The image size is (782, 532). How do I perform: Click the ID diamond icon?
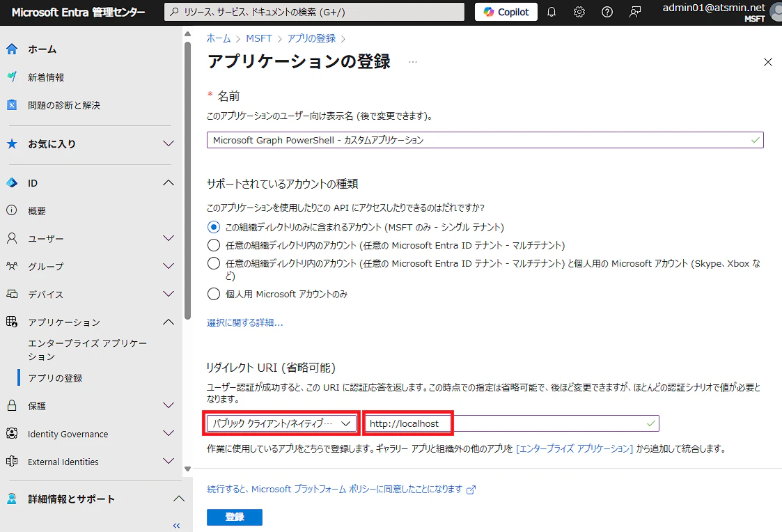point(12,183)
